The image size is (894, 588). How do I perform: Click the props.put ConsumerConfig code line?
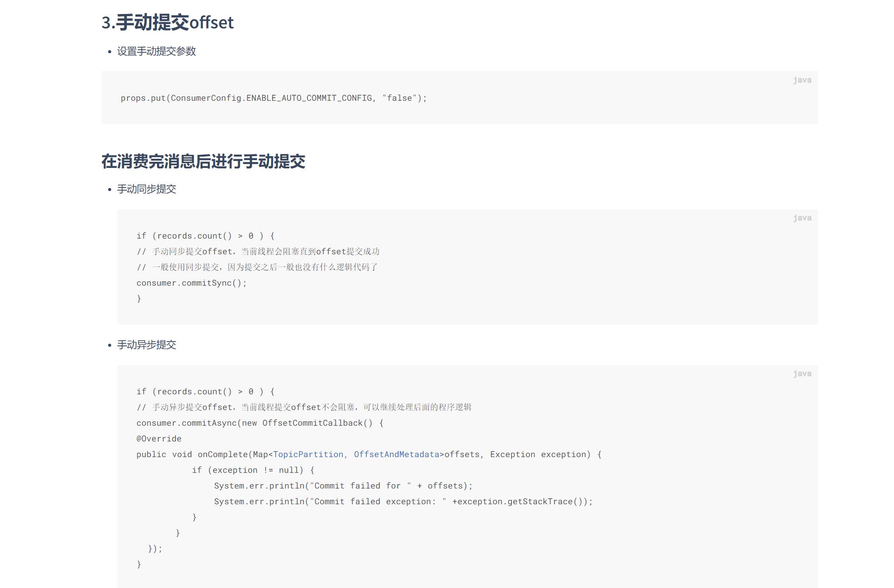(273, 98)
